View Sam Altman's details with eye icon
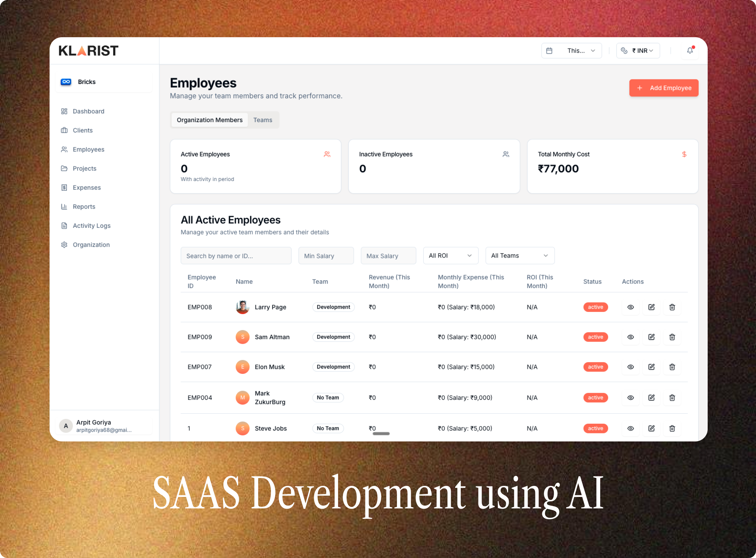 pyautogui.click(x=631, y=337)
